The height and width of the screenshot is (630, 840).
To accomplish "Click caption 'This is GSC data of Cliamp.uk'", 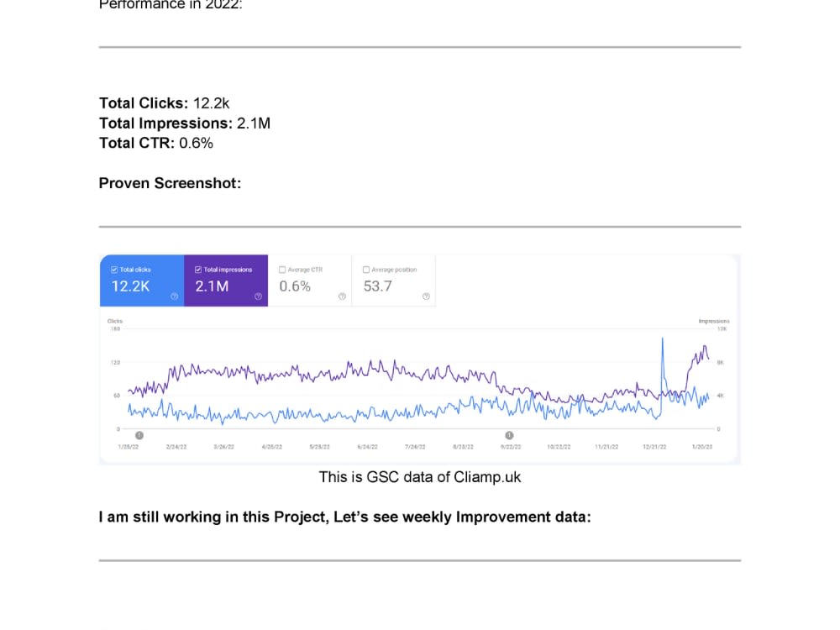I will 420,477.
